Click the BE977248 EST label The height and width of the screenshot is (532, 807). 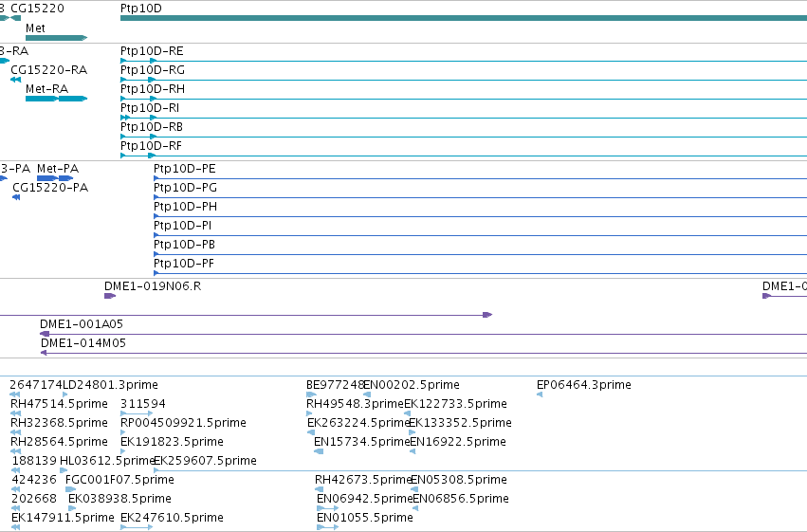click(335, 385)
